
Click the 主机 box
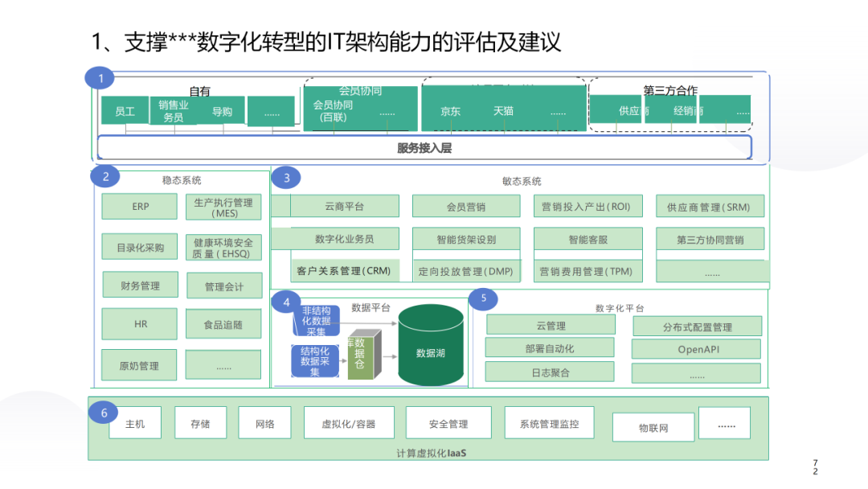click(135, 423)
